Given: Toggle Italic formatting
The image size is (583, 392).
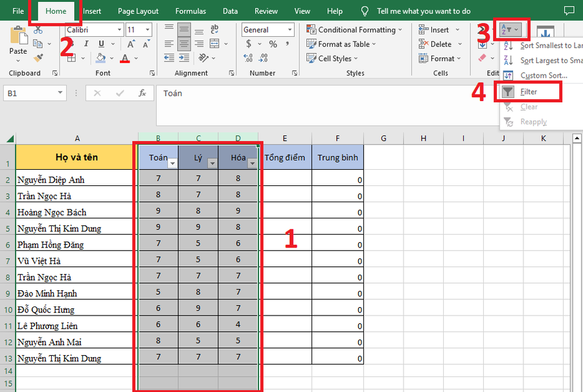Looking at the screenshot, I should coord(86,44).
